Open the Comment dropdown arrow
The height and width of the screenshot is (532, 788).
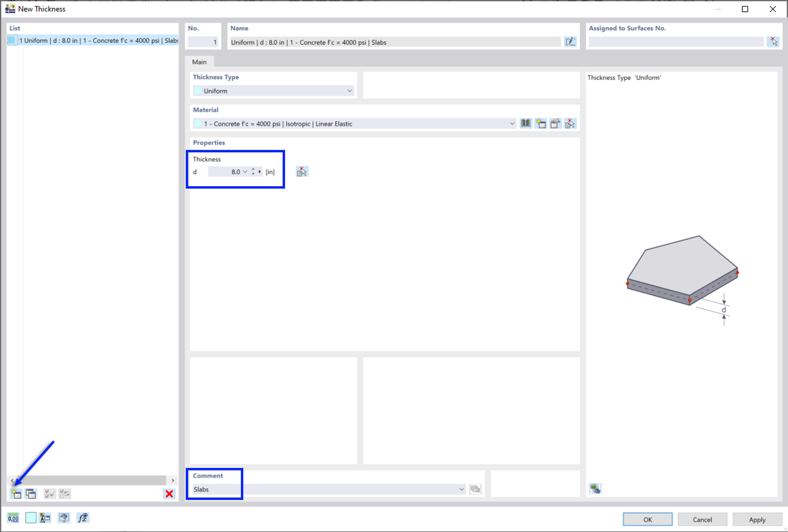(x=461, y=489)
